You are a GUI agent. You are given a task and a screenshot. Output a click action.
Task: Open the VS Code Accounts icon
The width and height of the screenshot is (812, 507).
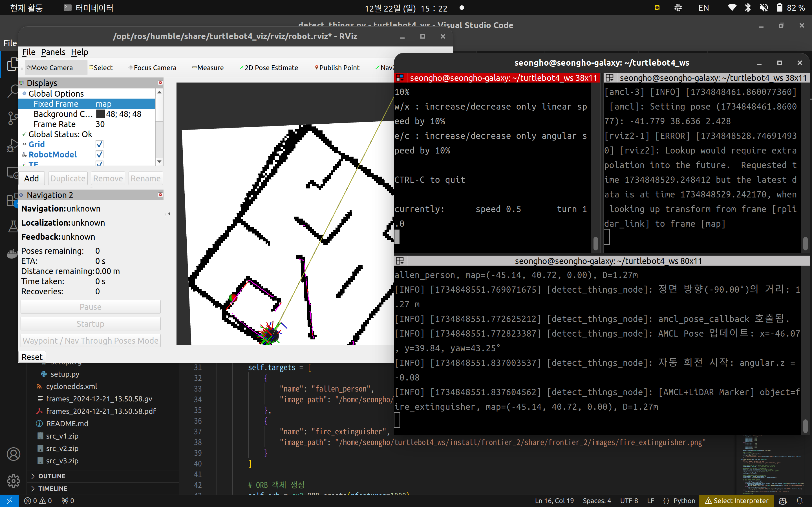[x=14, y=454]
